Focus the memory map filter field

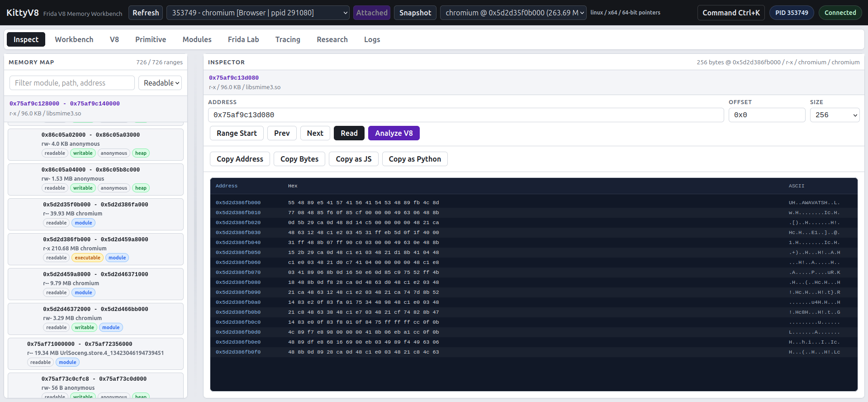click(x=72, y=83)
